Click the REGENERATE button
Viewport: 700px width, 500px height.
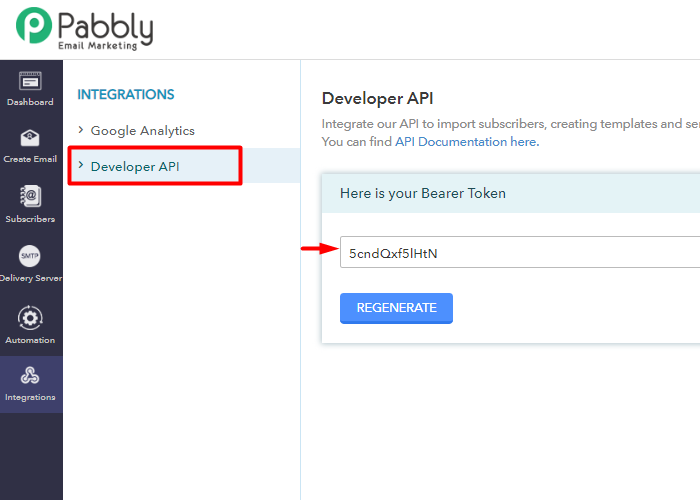396,308
